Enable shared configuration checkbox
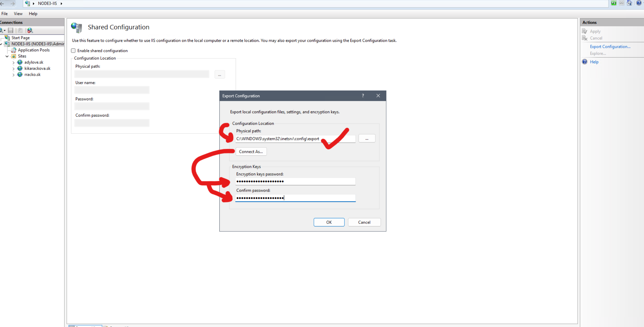The image size is (644, 327). 73,51
